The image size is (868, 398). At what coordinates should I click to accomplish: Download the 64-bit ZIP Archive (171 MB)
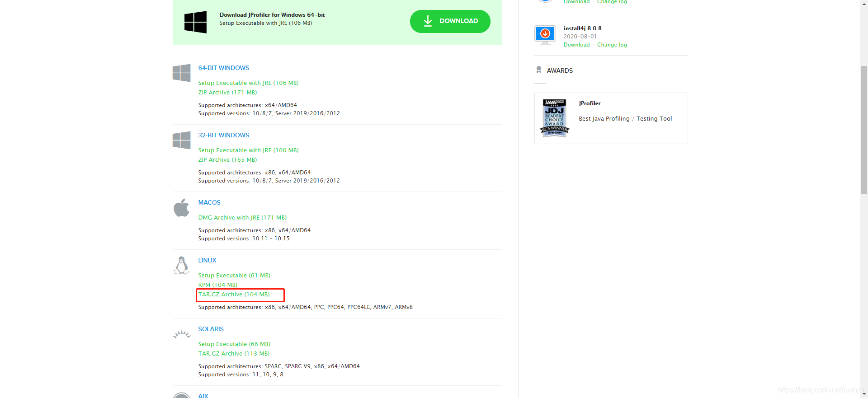click(x=227, y=92)
